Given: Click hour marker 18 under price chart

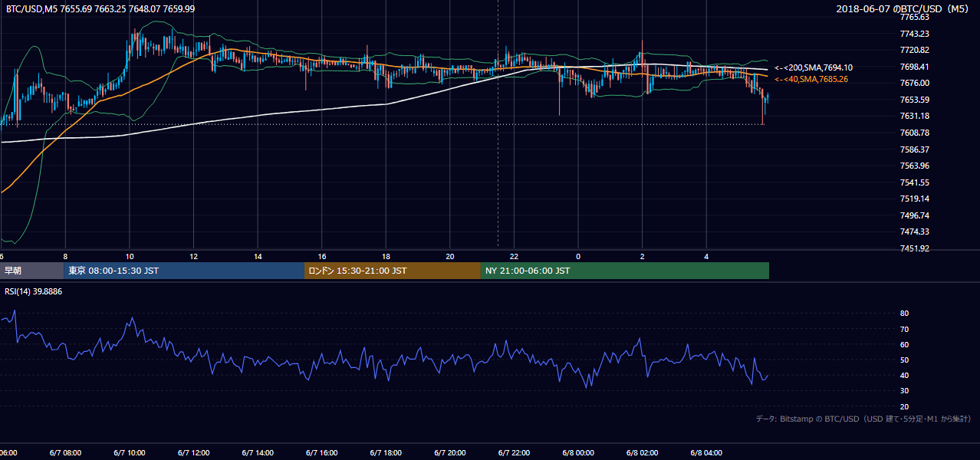Looking at the screenshot, I should pos(386,256).
